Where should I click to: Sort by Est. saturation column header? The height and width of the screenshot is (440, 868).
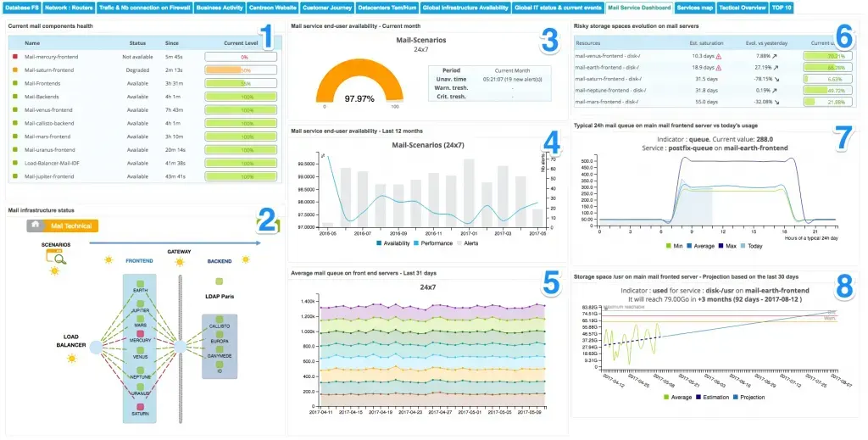tap(706, 42)
